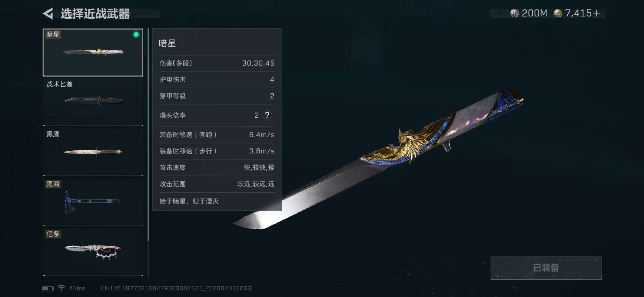Select the 黑海 axe
The image size is (644, 297).
tap(93, 202)
